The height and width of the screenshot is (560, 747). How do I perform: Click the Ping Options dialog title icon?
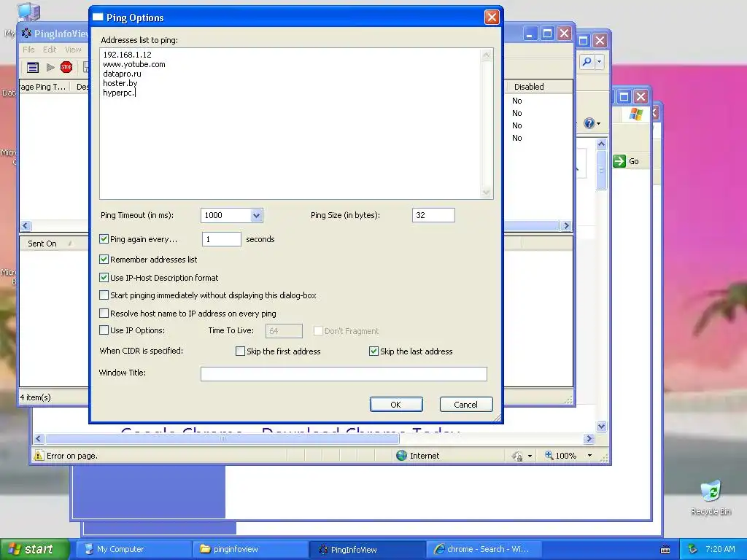[x=98, y=17]
